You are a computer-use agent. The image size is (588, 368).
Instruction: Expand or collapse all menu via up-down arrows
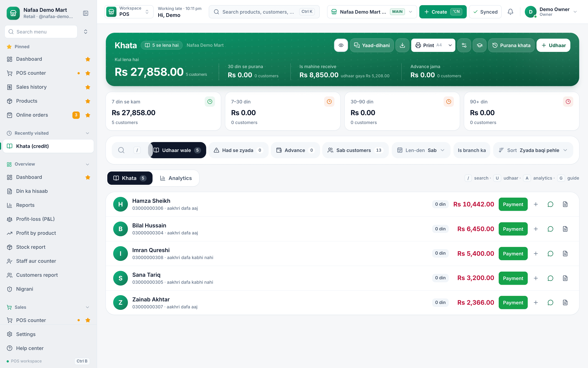tap(85, 32)
